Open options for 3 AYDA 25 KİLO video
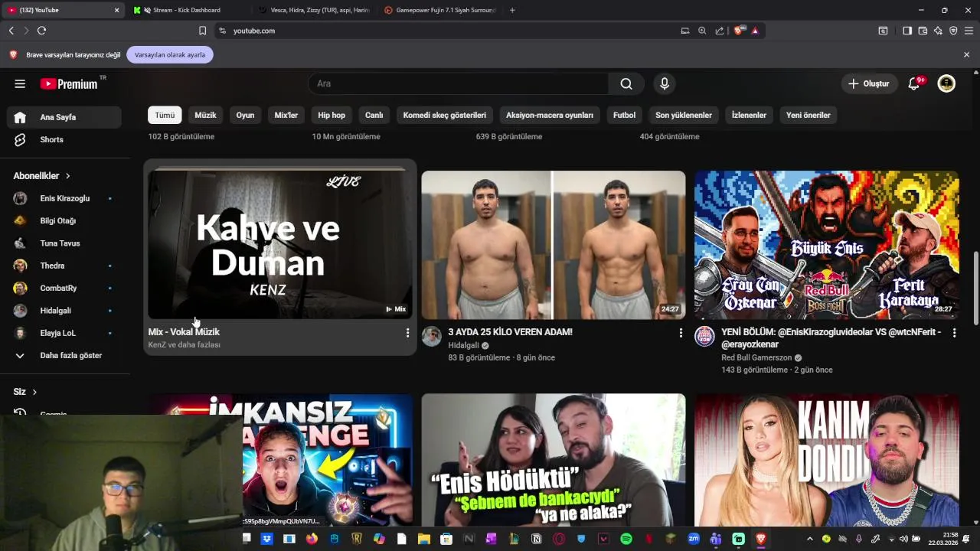This screenshot has height=551, width=980. click(681, 333)
